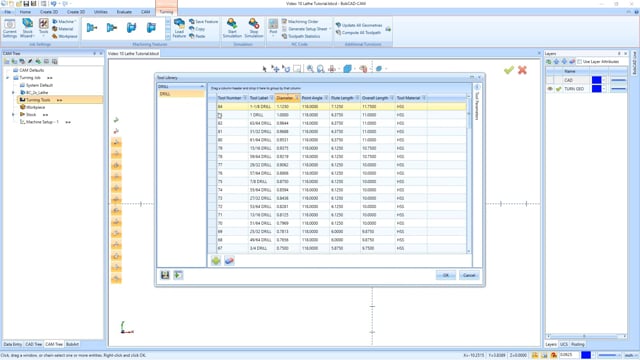Viewport: 640px width, 360px height.
Task: Open the Generate Setup Sheet dropdown
Action: pyautogui.click(x=330, y=29)
